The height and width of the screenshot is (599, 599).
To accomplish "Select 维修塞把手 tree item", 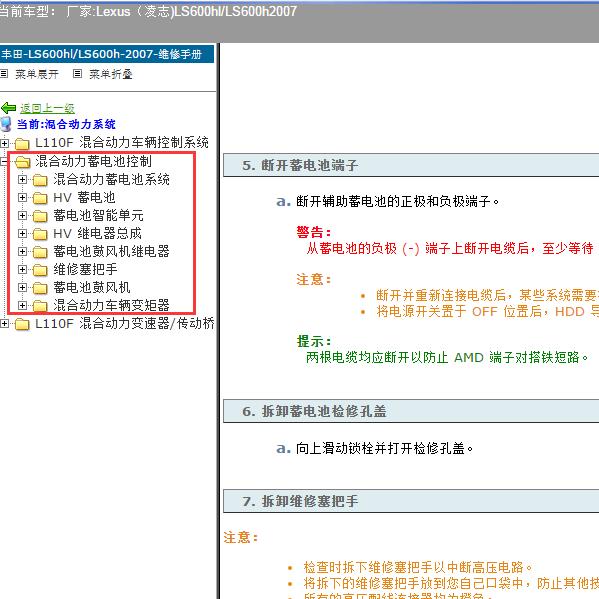I will tap(85, 269).
